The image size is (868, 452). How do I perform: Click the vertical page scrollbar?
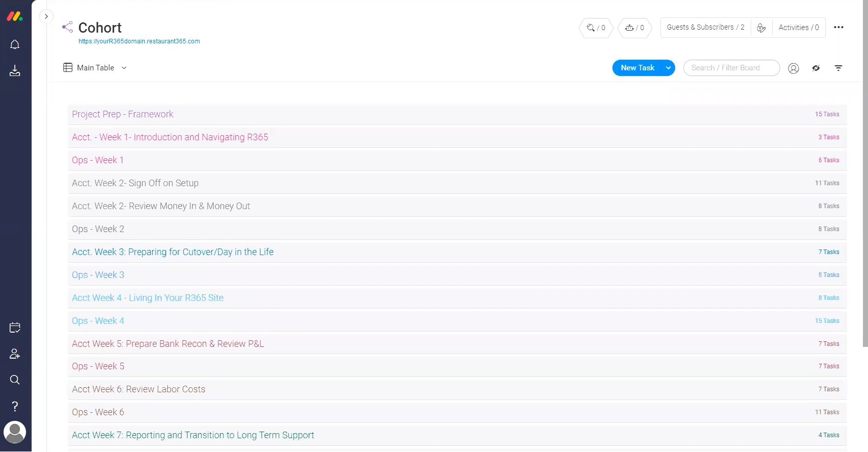click(x=865, y=173)
